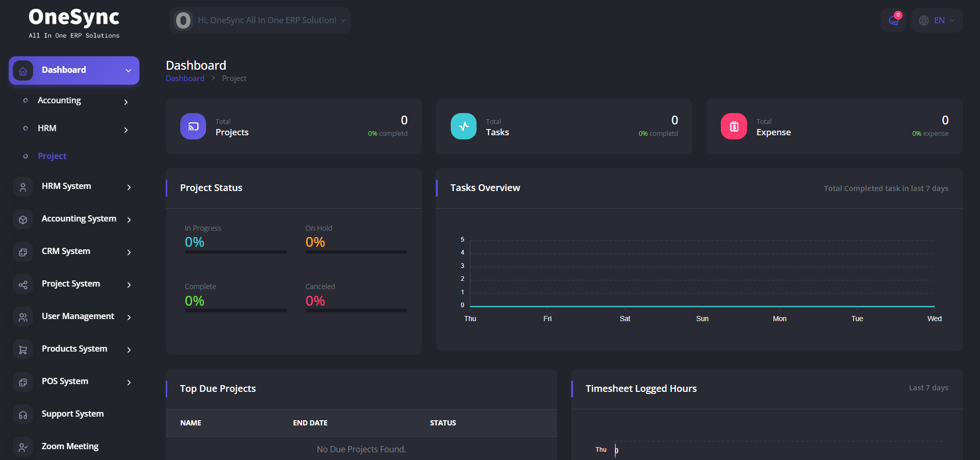Click the OneSync logo
980x460 pixels.
pos(74,23)
